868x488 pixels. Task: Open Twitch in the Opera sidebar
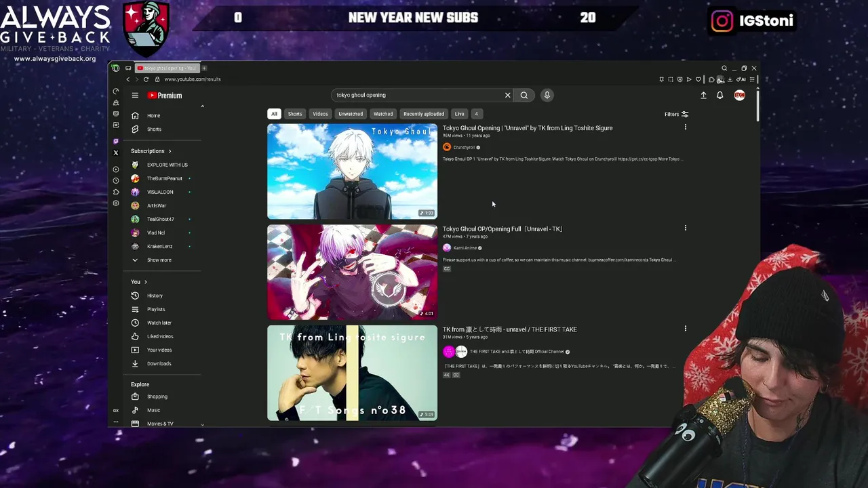coord(116,141)
